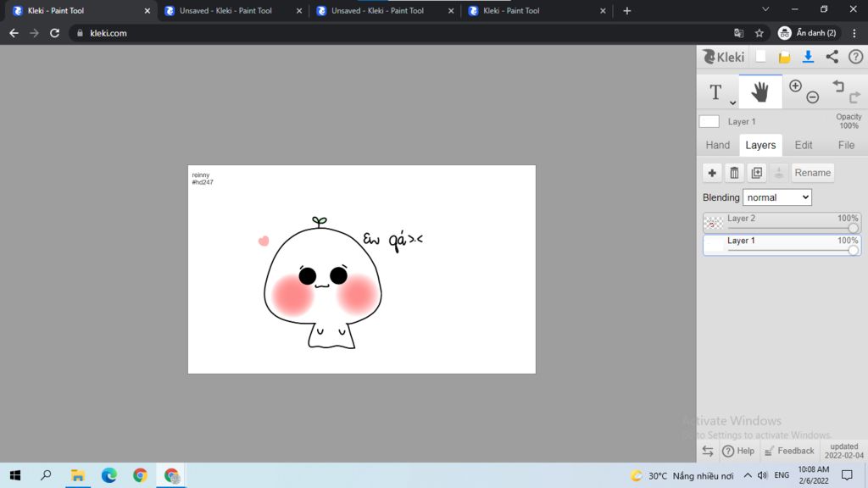This screenshot has width=868, height=488.
Task: Delete the selected layer with the trash icon
Action: pos(735,173)
